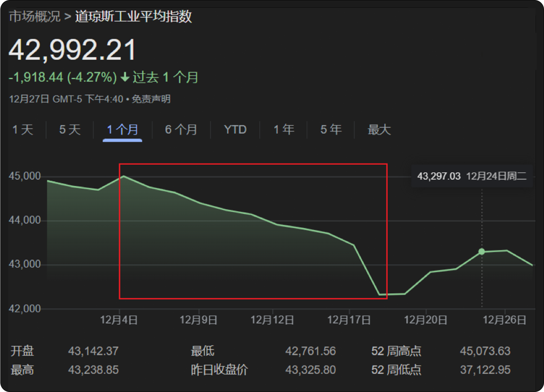Select the green data point for 12月24日
The width and height of the screenshot is (544, 392).
click(481, 251)
